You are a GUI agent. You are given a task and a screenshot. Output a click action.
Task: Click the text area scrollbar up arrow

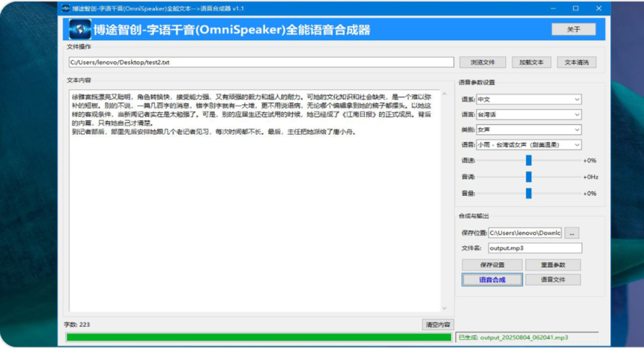444,94
